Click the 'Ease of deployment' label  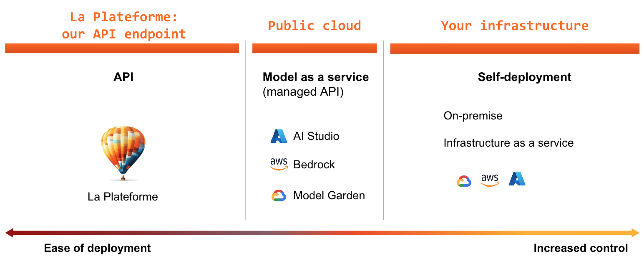point(97,248)
